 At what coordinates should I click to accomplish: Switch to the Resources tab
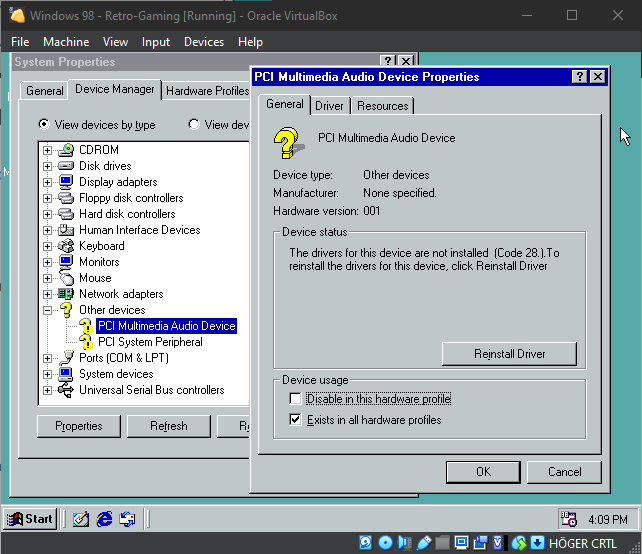click(382, 106)
